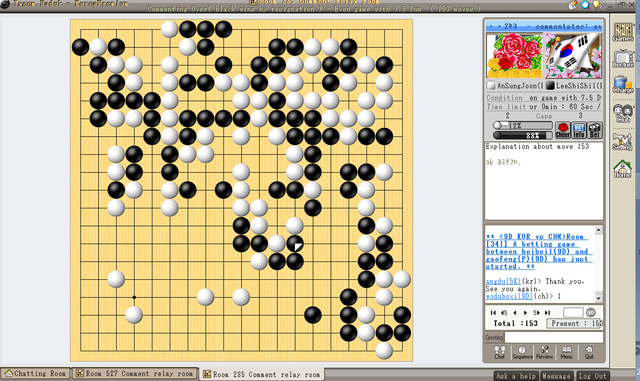Viewport: 640px width, 381px height.
Task: Click the move number input field
Action: click(573, 312)
